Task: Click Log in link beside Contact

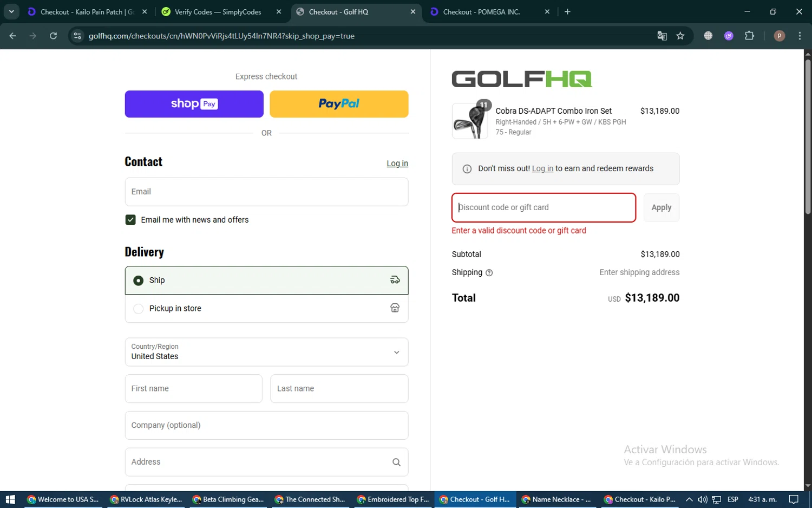Action: point(397,164)
